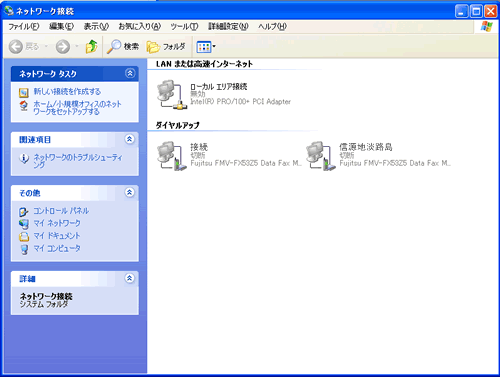This screenshot has width=500, height=377.
Task: Collapse the 詳細 panel
Action: point(130,278)
